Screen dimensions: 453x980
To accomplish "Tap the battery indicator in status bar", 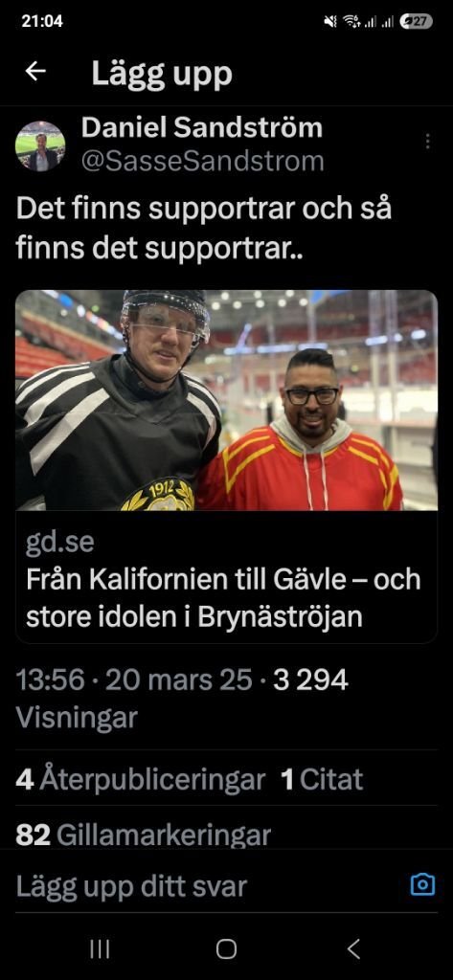I will coord(416,21).
